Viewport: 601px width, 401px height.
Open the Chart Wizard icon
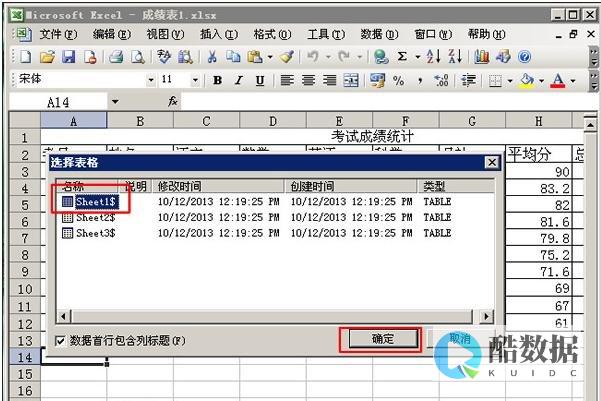pos(482,57)
